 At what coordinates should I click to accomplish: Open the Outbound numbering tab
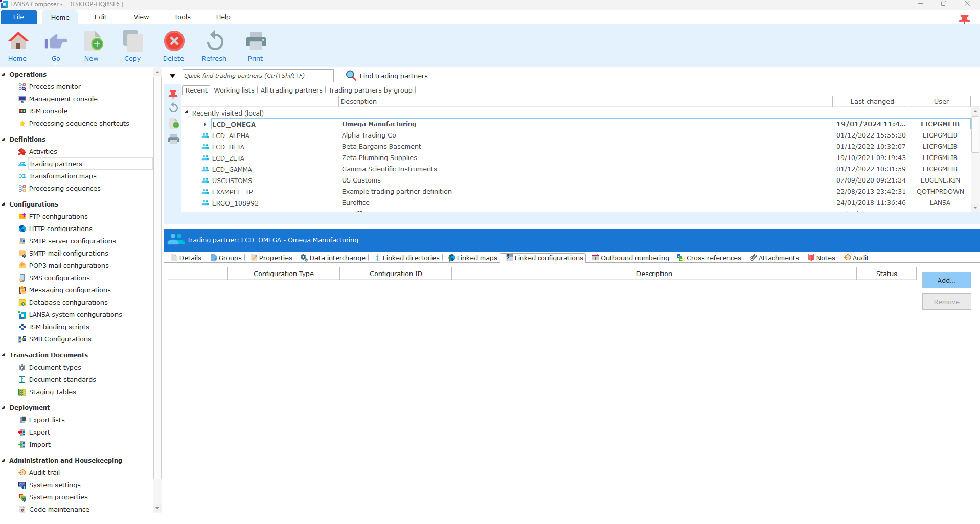(x=630, y=258)
